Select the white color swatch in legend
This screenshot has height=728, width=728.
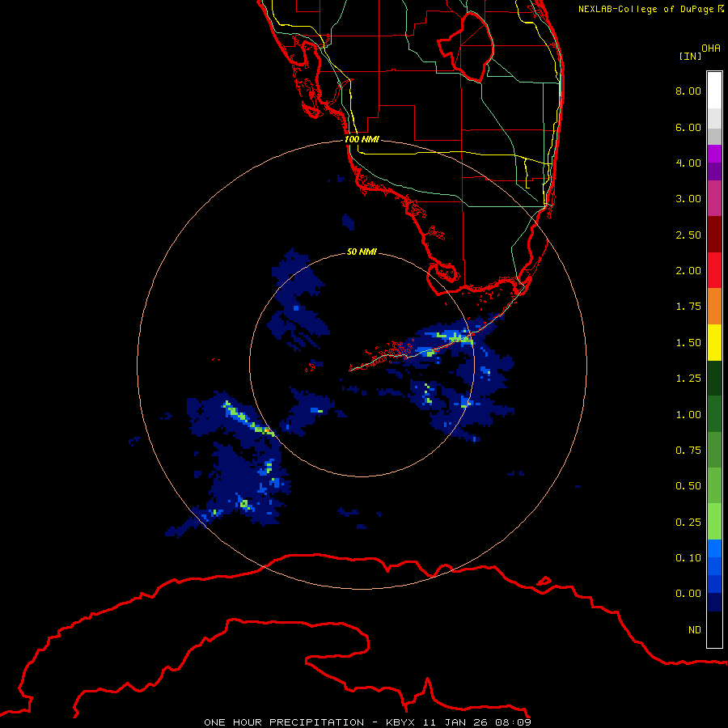point(714,91)
